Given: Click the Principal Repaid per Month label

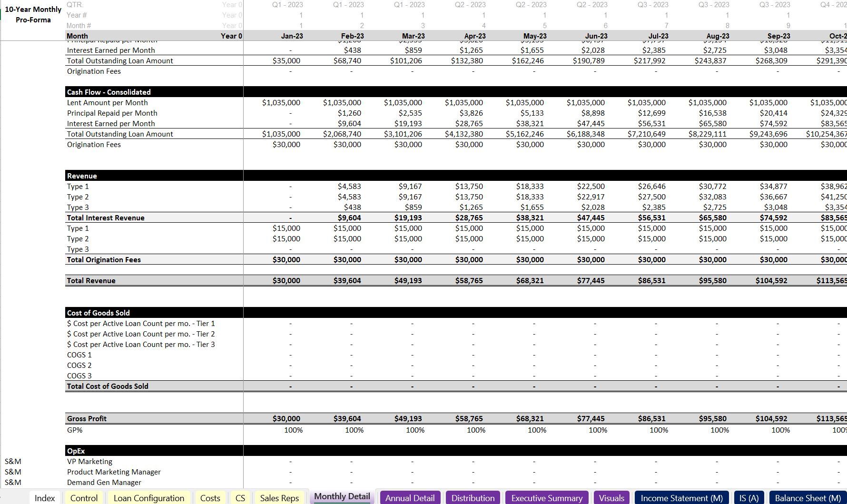Looking at the screenshot, I should tap(112, 113).
